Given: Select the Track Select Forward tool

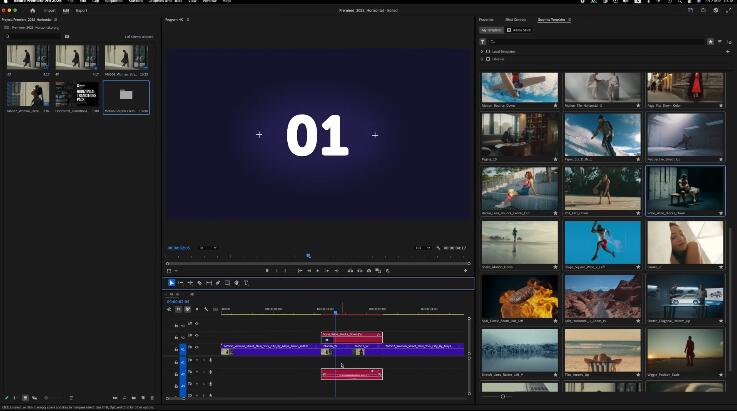Looking at the screenshot, I should (x=181, y=283).
